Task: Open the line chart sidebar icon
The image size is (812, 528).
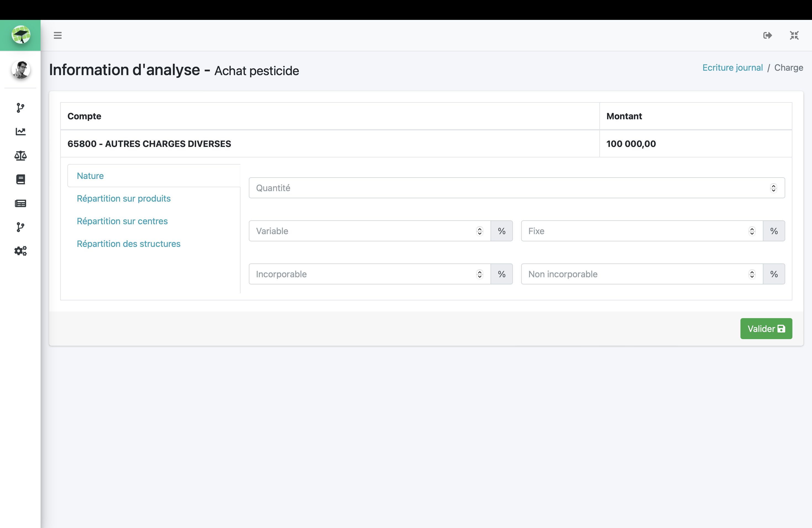Action: tap(20, 132)
